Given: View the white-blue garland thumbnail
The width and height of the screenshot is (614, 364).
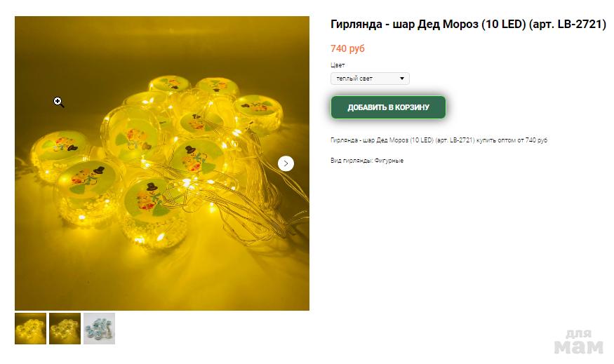Looking at the screenshot, I should [100, 328].
